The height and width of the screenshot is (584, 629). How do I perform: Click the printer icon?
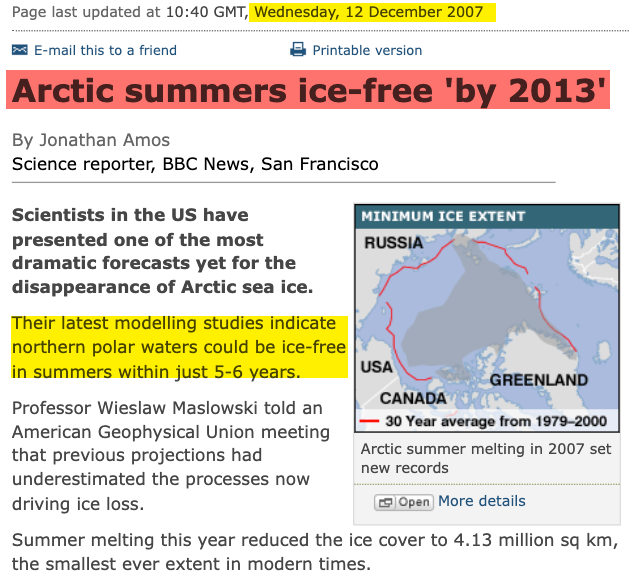[297, 50]
